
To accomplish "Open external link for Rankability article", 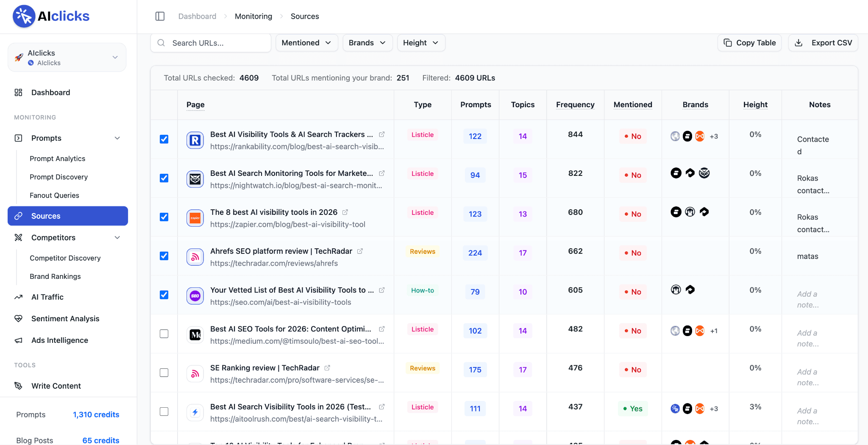I will pyautogui.click(x=381, y=134).
